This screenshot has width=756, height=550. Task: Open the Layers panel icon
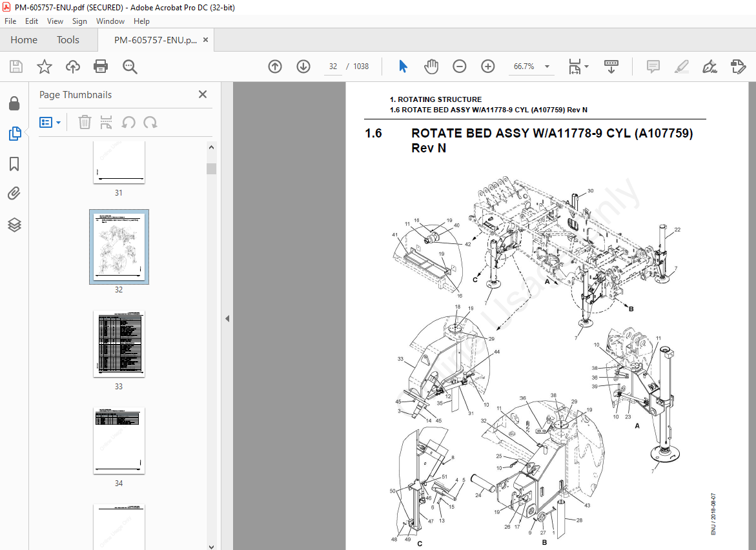[14, 225]
